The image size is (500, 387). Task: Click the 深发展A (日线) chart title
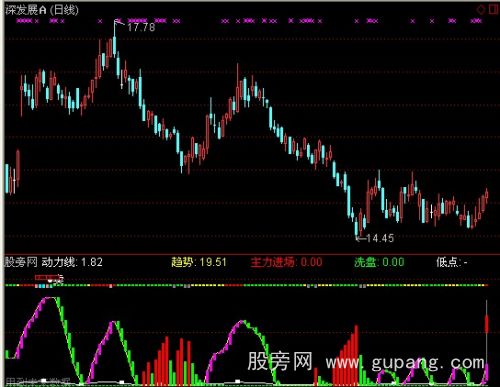click(42, 10)
